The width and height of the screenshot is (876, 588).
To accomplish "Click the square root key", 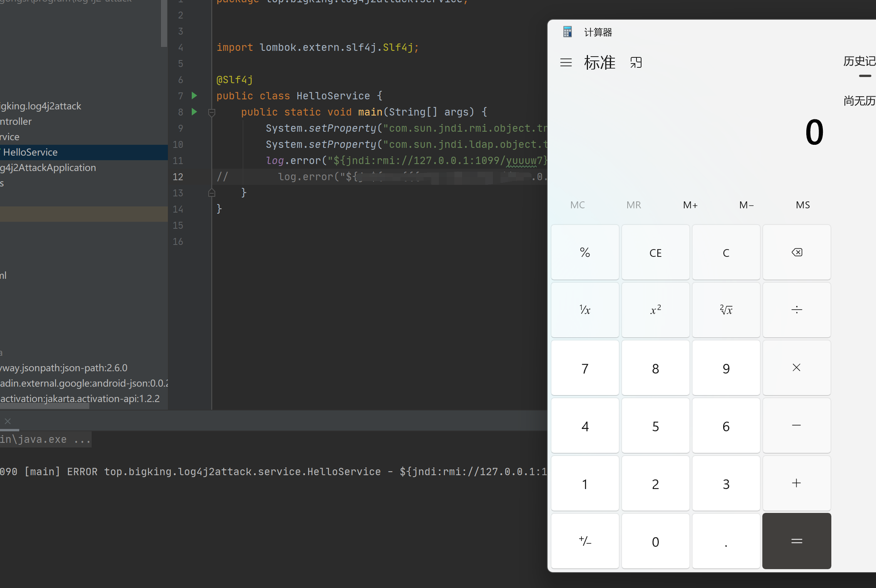I will (726, 310).
